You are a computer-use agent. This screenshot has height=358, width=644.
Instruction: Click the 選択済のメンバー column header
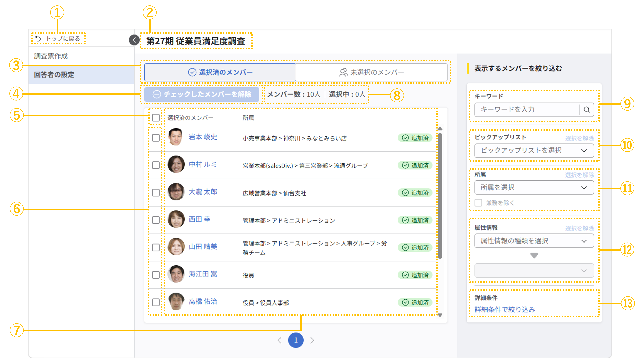point(190,118)
